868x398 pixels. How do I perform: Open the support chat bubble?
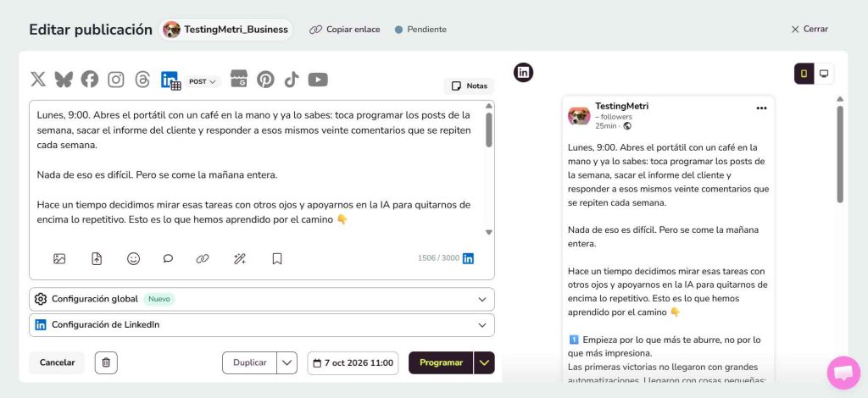point(843,373)
